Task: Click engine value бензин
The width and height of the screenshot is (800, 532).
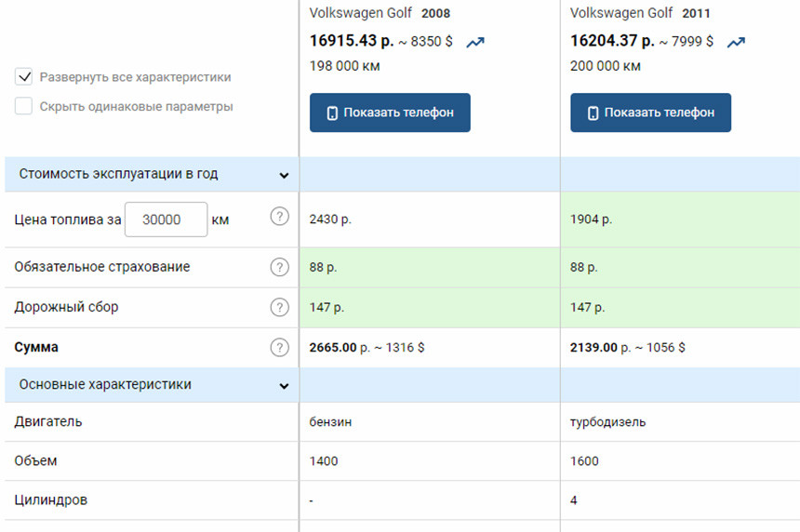Action: pos(330,422)
